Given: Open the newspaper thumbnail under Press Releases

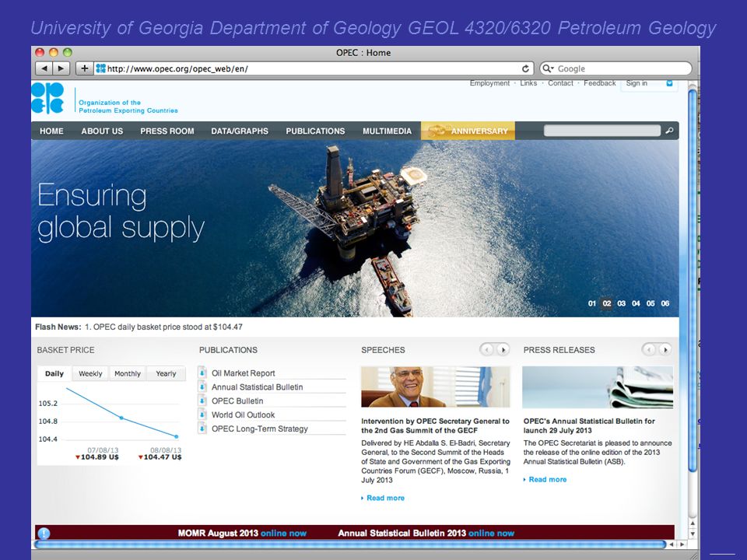Looking at the screenshot, I should pos(598,387).
